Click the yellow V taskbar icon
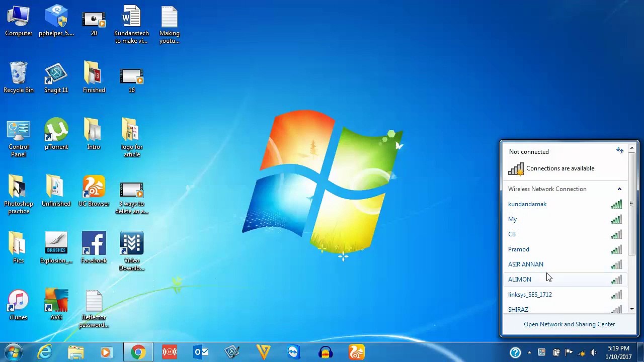 click(x=263, y=352)
